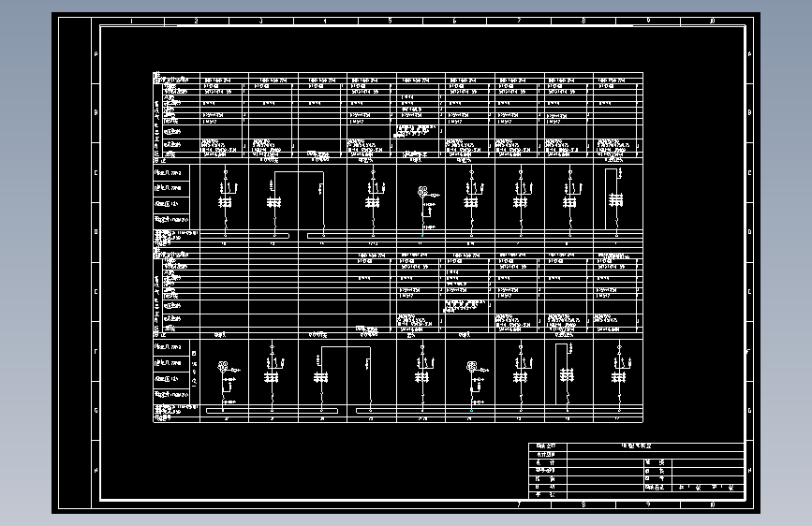Select column marker 5 on the top frame border
Screen dimensions: 812x526
pyautogui.click(x=390, y=22)
